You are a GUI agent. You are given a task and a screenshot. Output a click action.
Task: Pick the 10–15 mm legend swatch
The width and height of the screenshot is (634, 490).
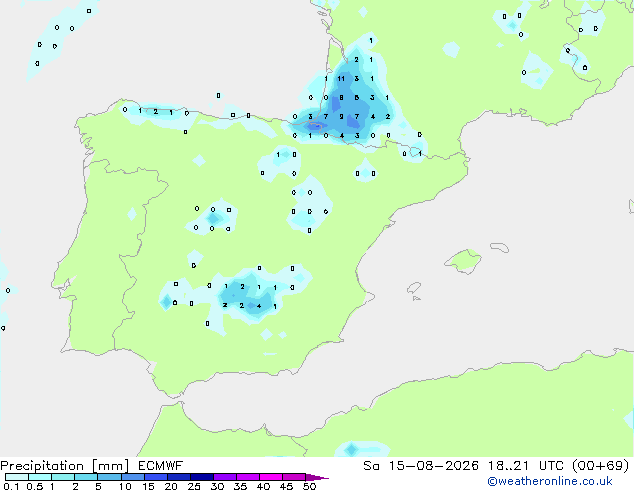coord(132,477)
